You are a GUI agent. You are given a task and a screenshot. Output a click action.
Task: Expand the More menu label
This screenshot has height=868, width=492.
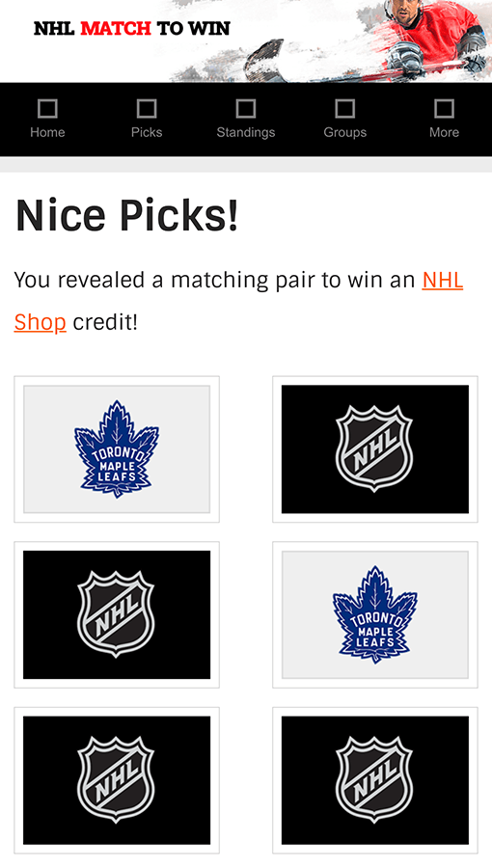tap(444, 132)
